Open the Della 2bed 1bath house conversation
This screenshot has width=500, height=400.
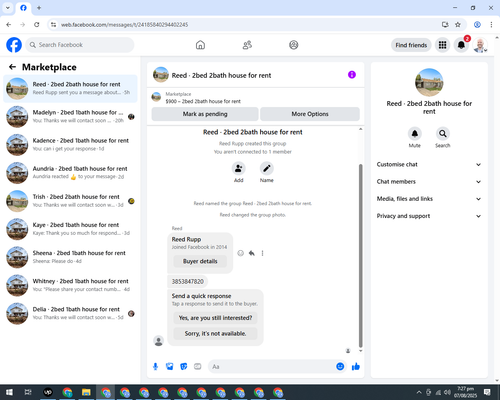70,313
